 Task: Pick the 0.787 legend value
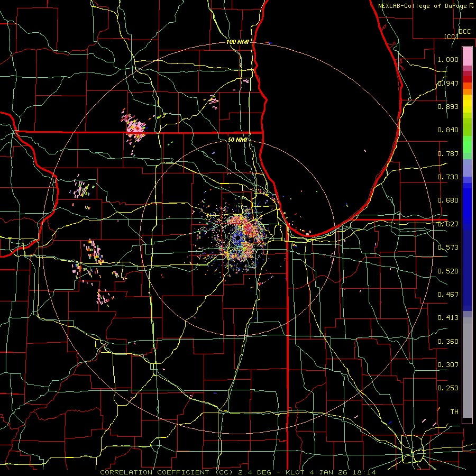448,153
